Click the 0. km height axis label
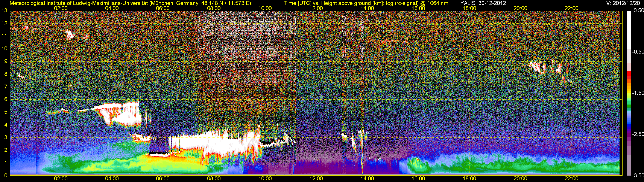The width and height of the screenshot is (644, 182). [x=6, y=176]
